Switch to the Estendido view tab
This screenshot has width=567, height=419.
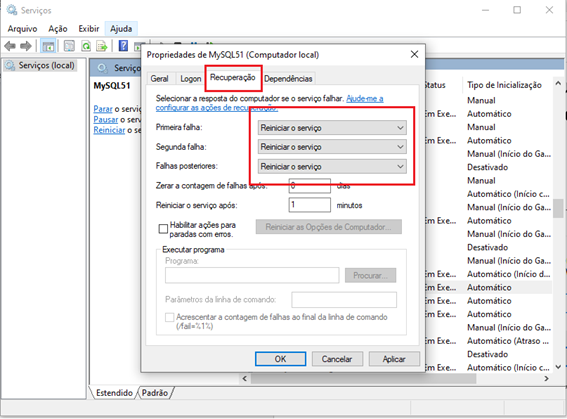[x=114, y=393]
